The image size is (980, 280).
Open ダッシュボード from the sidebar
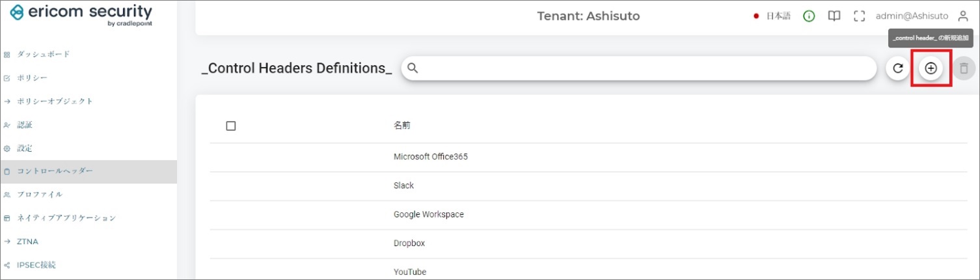(x=43, y=54)
